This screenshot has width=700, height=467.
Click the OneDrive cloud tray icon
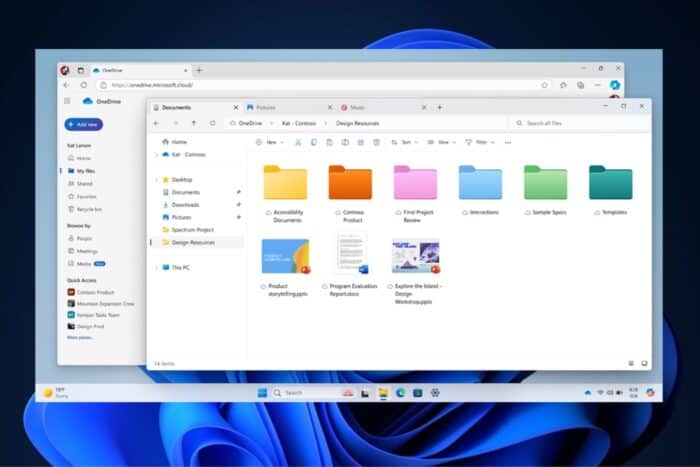(588, 393)
